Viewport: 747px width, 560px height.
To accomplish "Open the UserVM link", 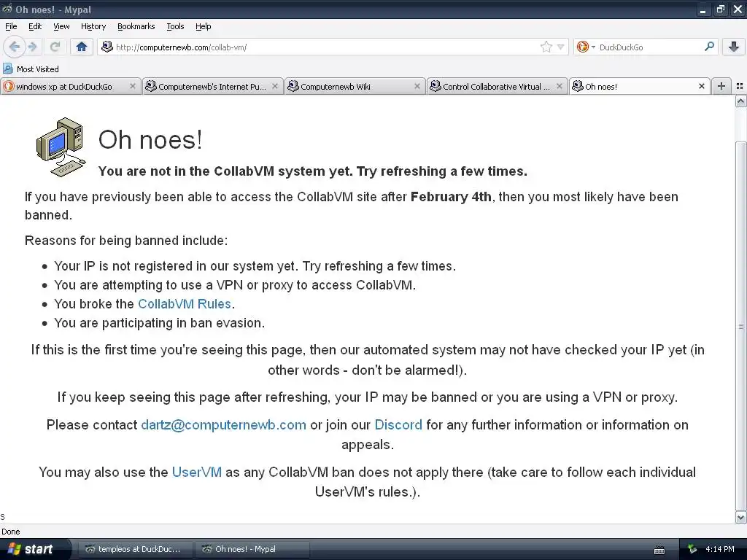I will click(x=197, y=472).
